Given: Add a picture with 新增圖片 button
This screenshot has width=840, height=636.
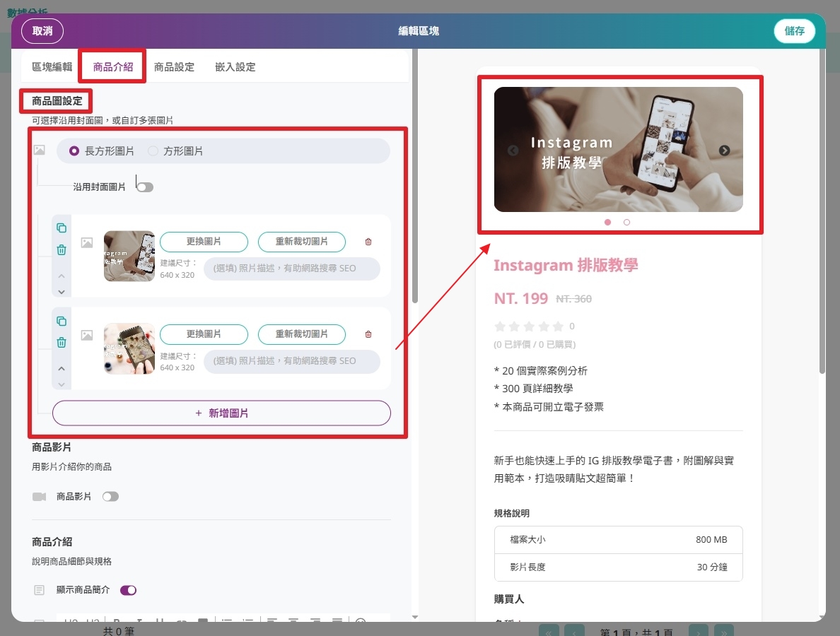Looking at the screenshot, I should [221, 413].
